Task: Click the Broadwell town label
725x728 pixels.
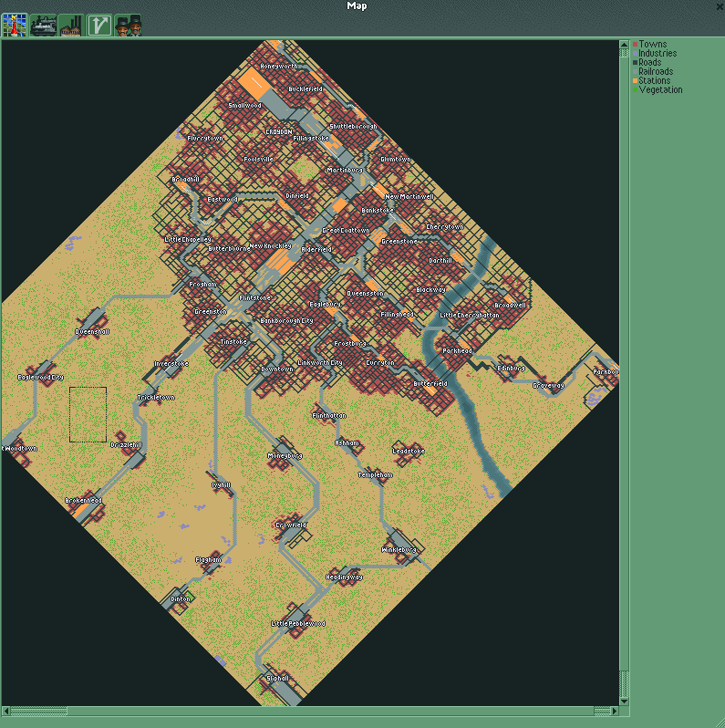Action: coord(510,306)
